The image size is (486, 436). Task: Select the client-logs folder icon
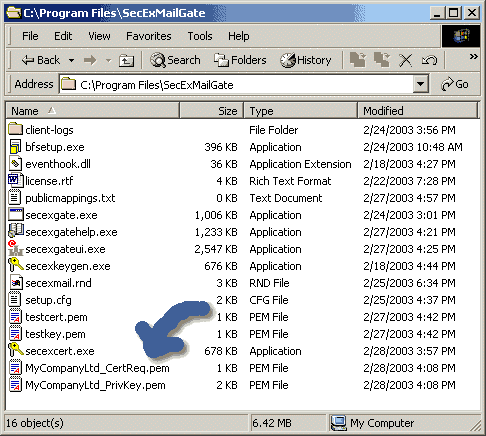[x=15, y=129]
